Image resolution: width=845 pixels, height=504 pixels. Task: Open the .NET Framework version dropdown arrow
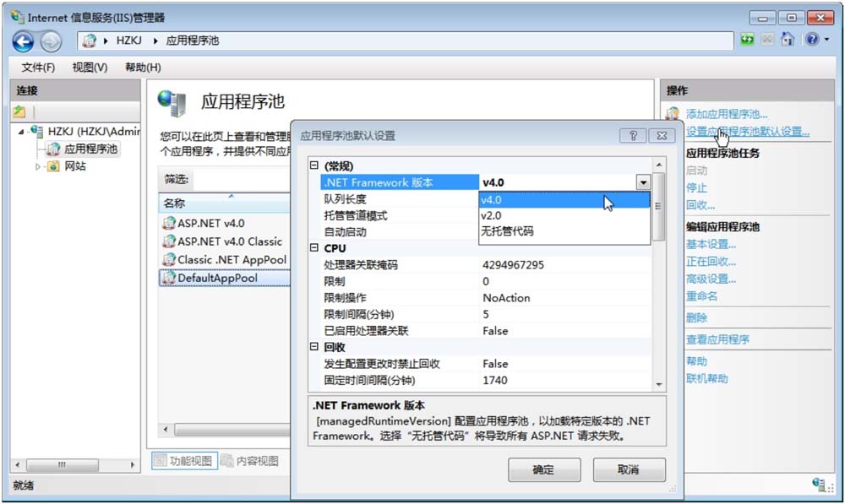(643, 182)
